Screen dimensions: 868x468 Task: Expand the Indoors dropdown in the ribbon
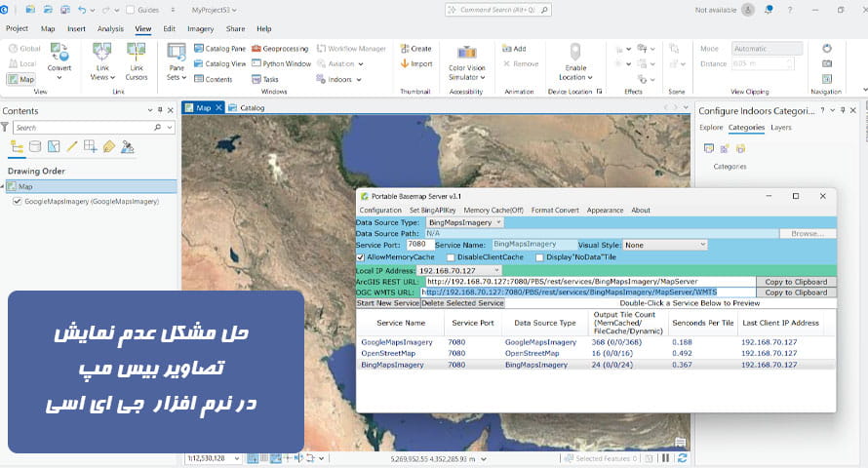pyautogui.click(x=359, y=80)
